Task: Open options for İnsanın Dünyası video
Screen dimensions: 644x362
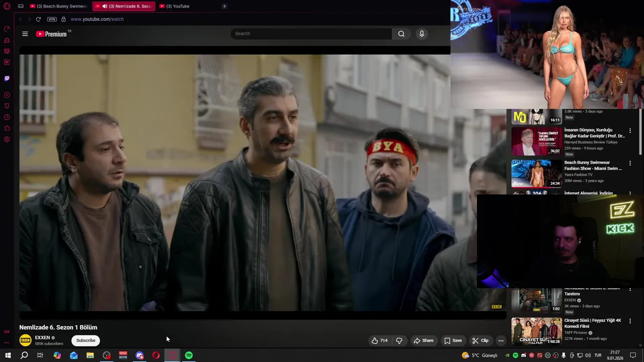Action: tap(630, 131)
